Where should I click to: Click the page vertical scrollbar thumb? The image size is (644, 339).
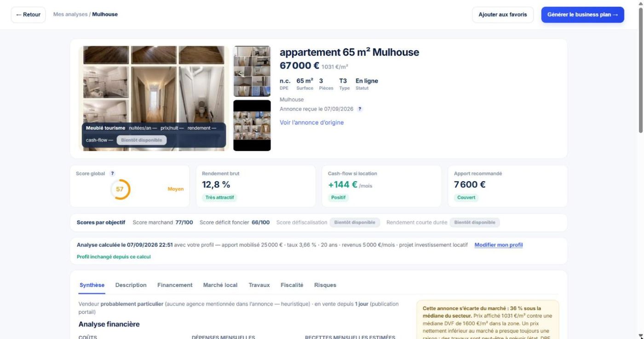(641, 70)
